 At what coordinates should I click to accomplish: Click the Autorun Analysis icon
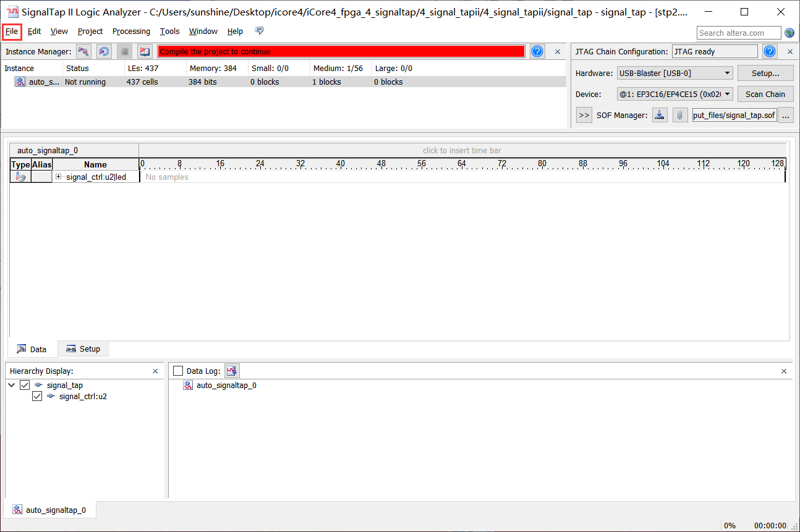pyautogui.click(x=104, y=52)
